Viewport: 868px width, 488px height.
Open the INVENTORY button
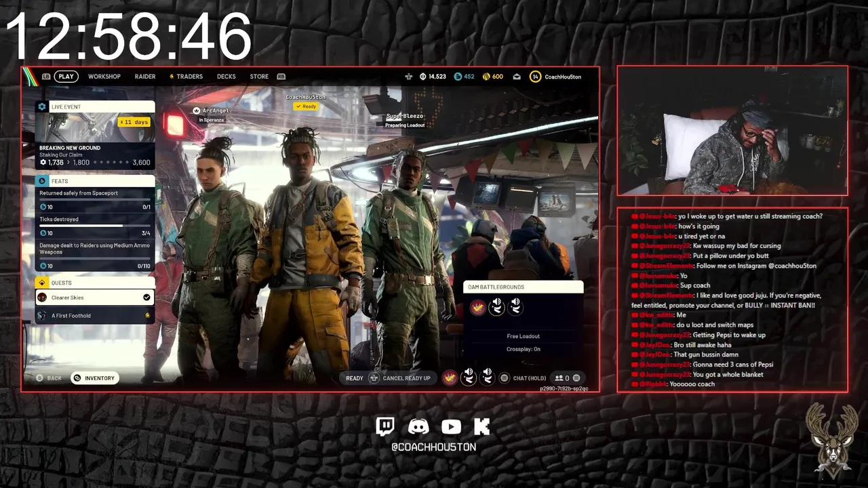point(94,378)
